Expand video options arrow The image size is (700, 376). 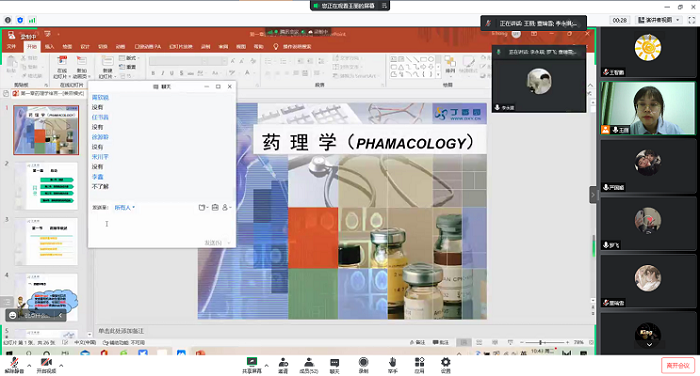61,366
